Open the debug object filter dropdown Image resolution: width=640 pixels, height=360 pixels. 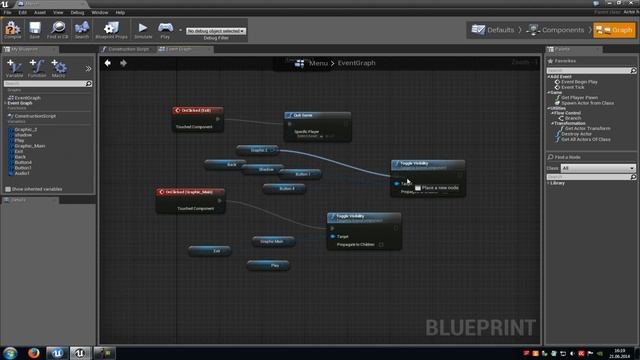click(x=216, y=31)
